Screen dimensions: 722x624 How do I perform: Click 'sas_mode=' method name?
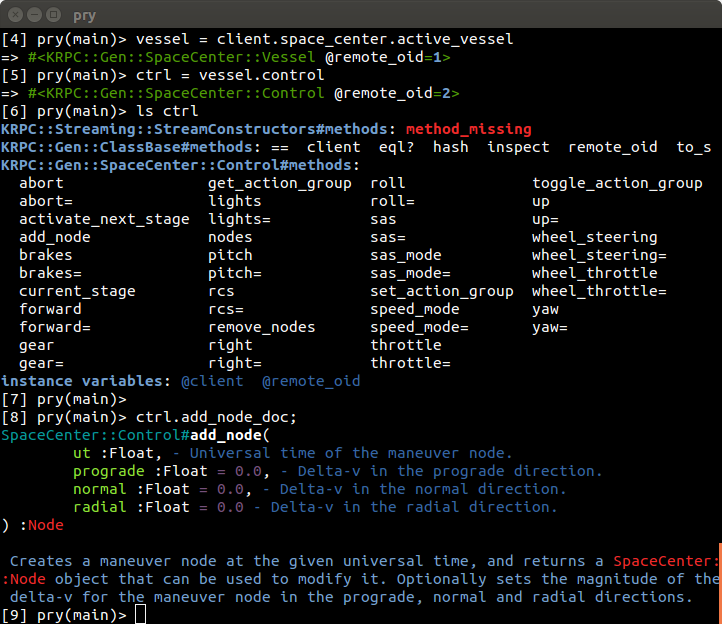click(410, 273)
